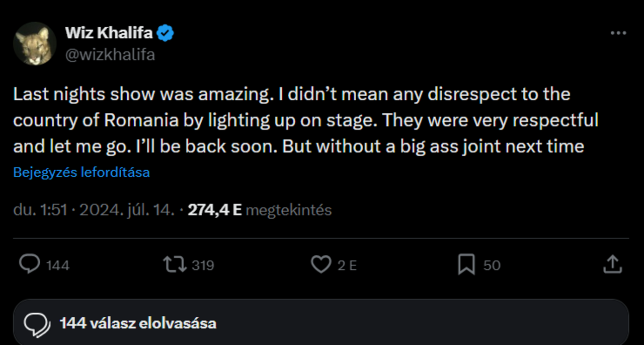The height and width of the screenshot is (345, 644).
Task: Open the more options three-dot menu
Action: point(618,33)
